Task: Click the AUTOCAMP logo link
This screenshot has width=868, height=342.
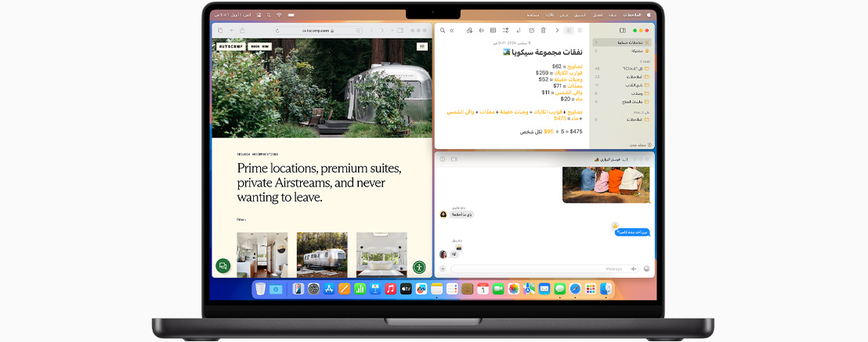Action: pyautogui.click(x=230, y=46)
